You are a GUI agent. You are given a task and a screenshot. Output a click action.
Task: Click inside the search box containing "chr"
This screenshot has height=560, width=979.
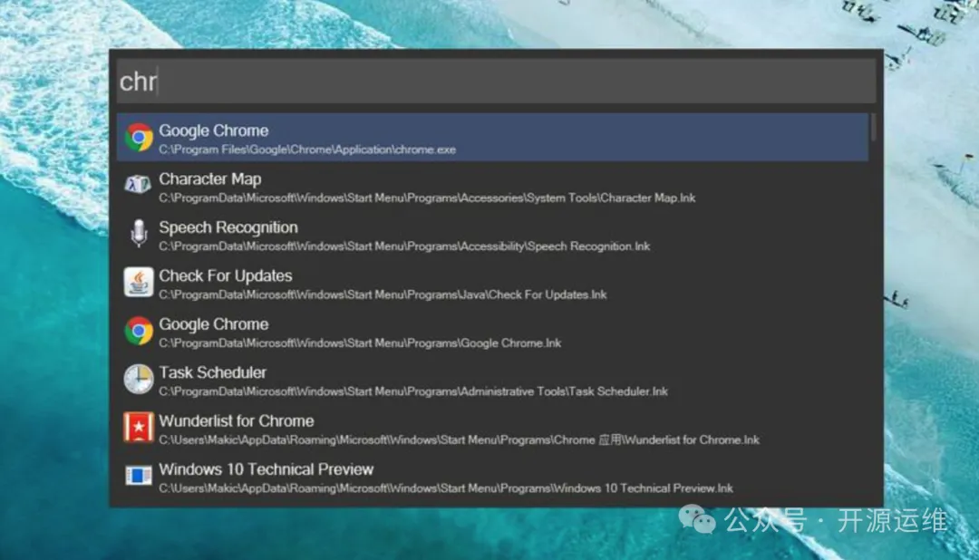tap(496, 82)
